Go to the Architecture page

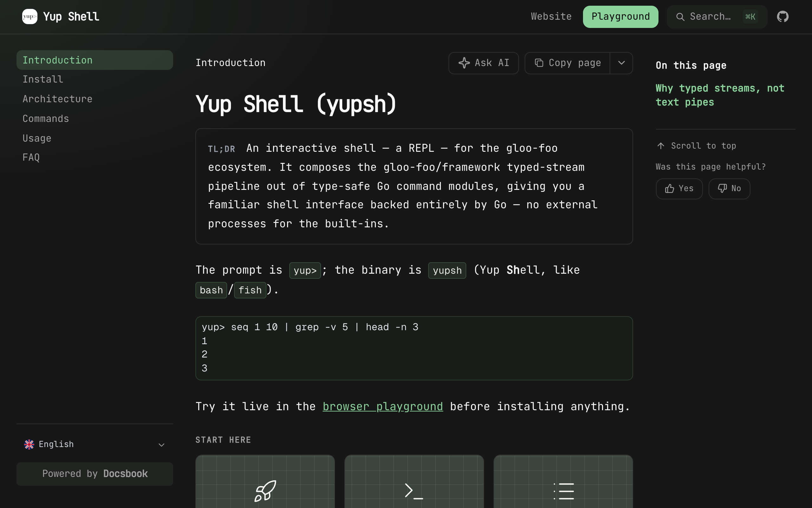click(57, 99)
